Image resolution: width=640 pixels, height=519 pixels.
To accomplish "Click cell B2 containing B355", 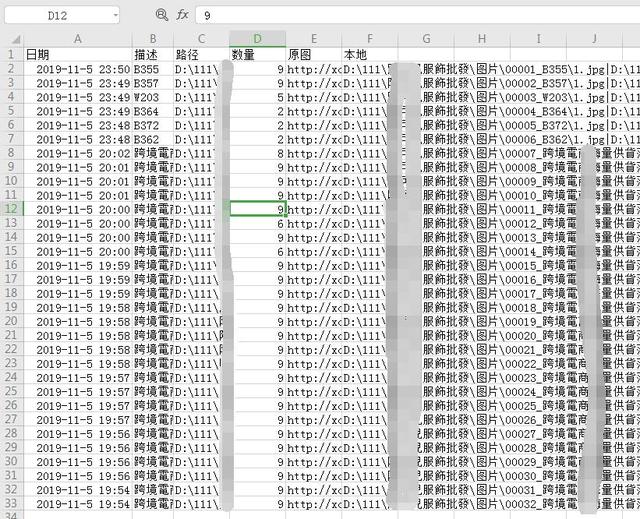I will (153, 69).
